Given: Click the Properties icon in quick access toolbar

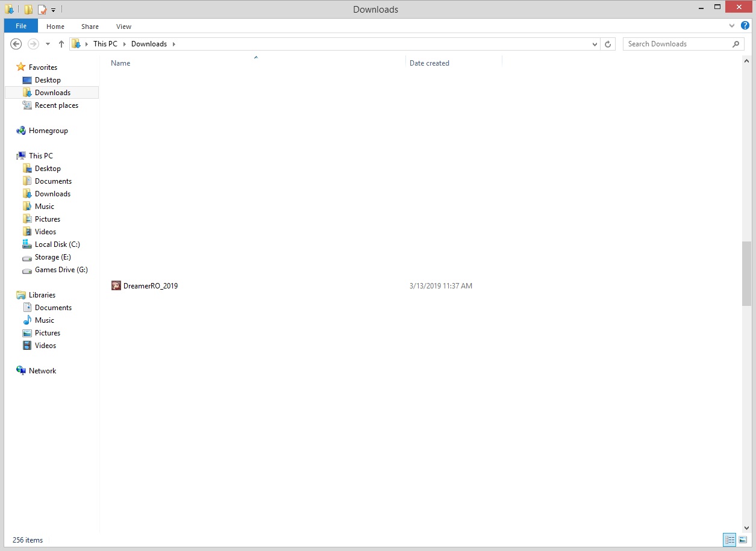Looking at the screenshot, I should (42, 10).
